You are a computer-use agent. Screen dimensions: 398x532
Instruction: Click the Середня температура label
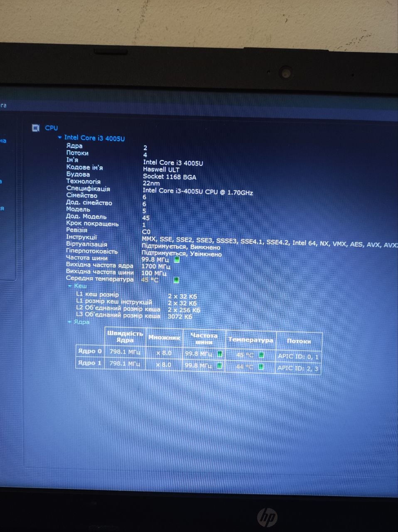coord(100,279)
